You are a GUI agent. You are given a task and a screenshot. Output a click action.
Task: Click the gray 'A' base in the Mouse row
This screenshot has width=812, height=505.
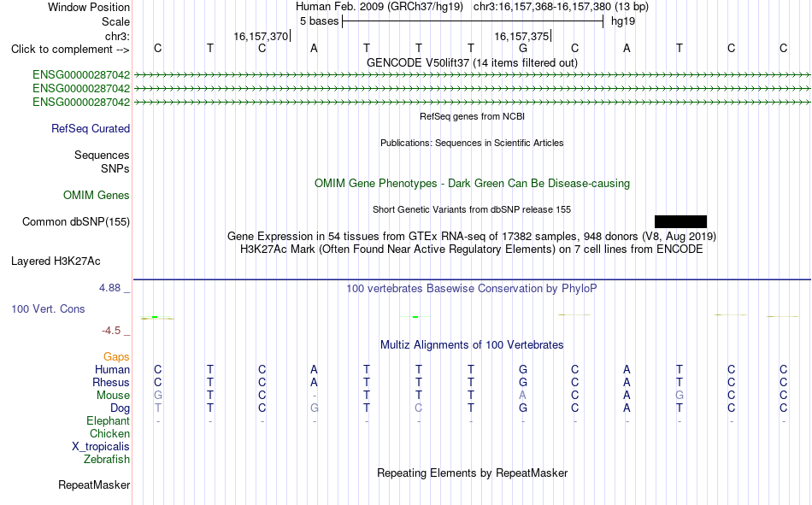(523, 395)
